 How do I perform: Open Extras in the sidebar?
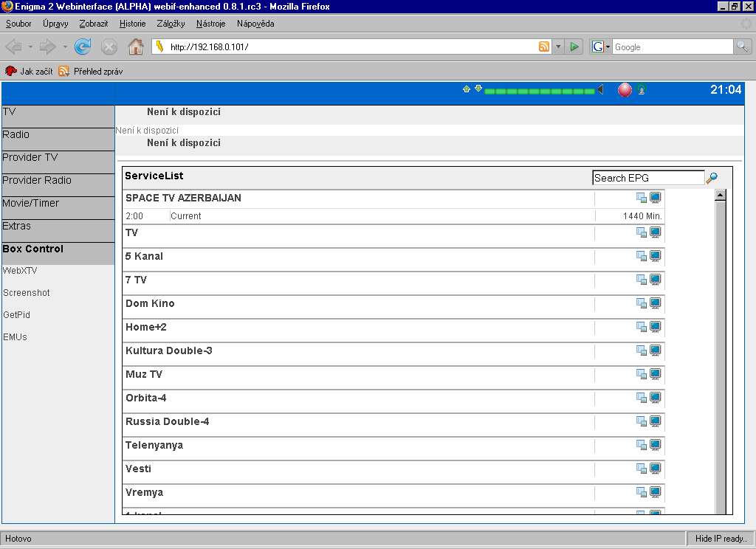click(x=58, y=231)
